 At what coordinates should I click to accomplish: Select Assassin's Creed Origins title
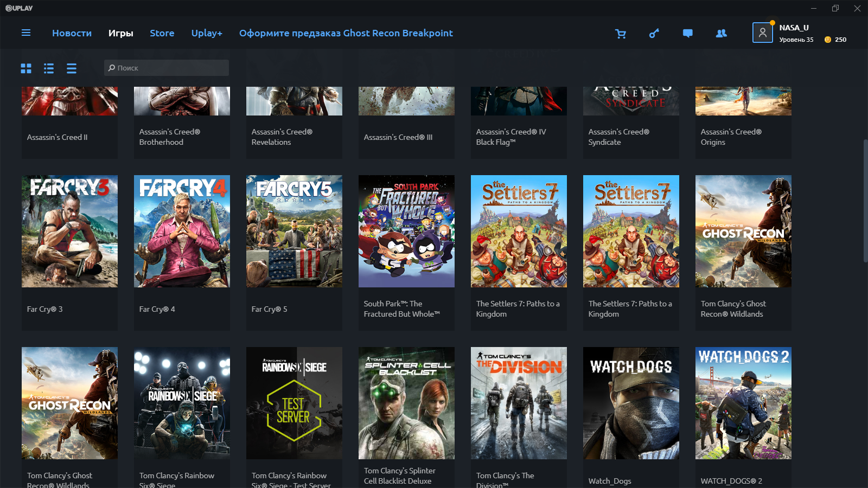click(x=731, y=137)
